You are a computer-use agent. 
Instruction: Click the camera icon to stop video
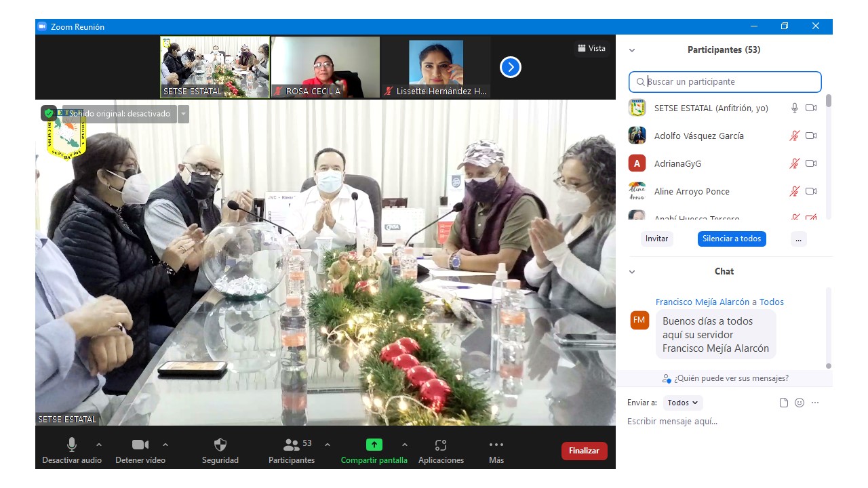(140, 445)
